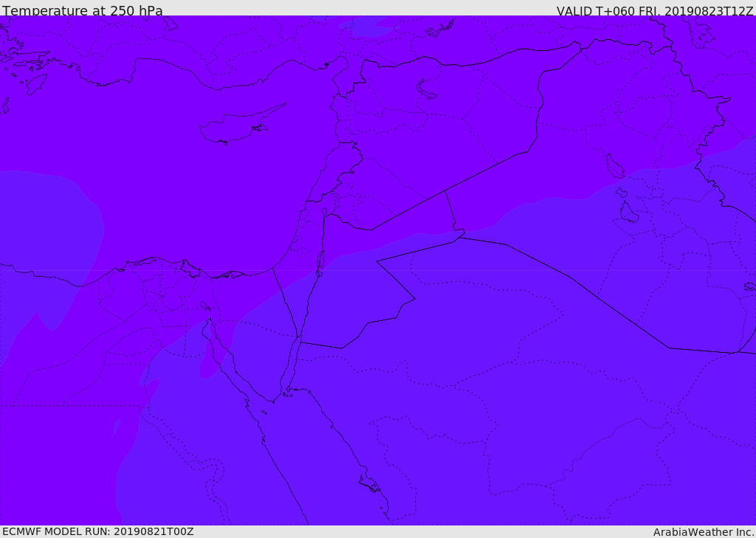Click the 'VALID T+060 FRI. 20190823T12Z' label

coord(655,10)
